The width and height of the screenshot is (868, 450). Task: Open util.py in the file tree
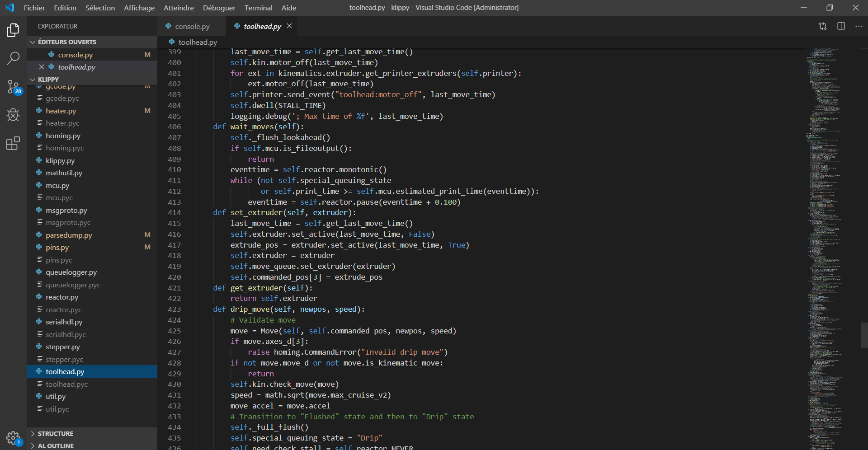coord(92,397)
